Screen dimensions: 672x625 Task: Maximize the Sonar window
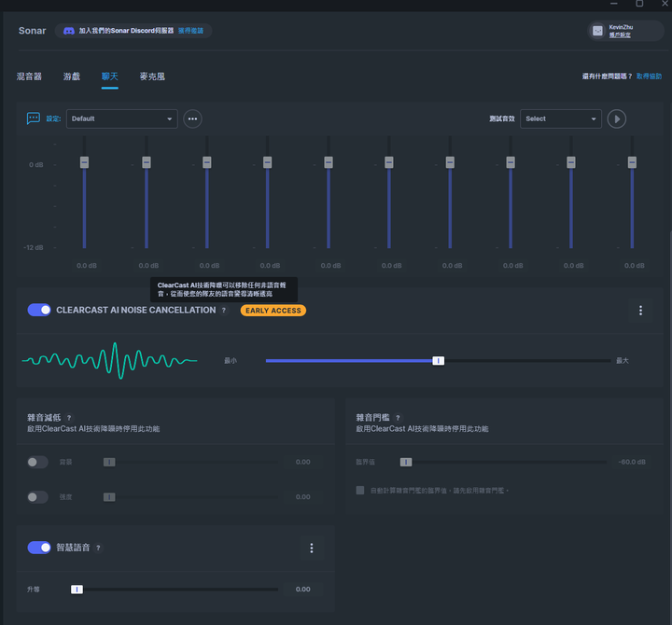coord(639,4)
